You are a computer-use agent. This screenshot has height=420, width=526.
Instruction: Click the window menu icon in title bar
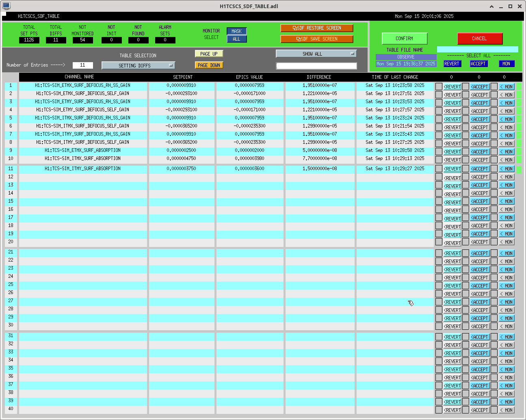[6, 6]
